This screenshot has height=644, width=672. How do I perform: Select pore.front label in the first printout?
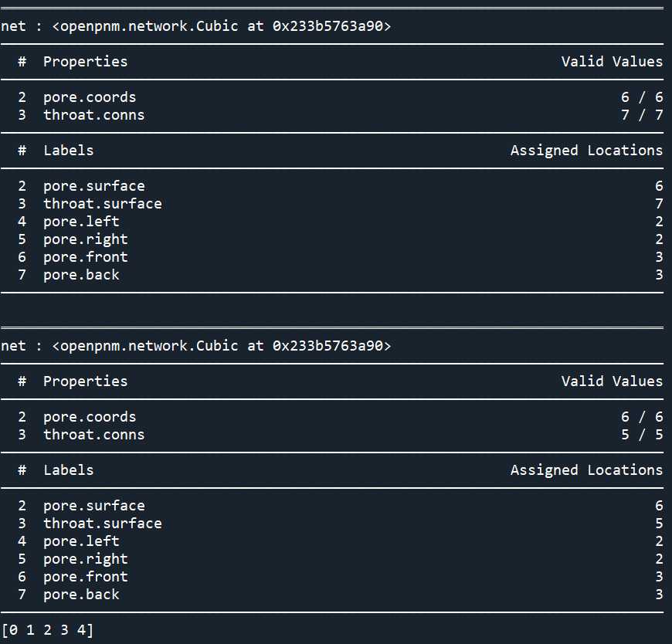(85, 257)
